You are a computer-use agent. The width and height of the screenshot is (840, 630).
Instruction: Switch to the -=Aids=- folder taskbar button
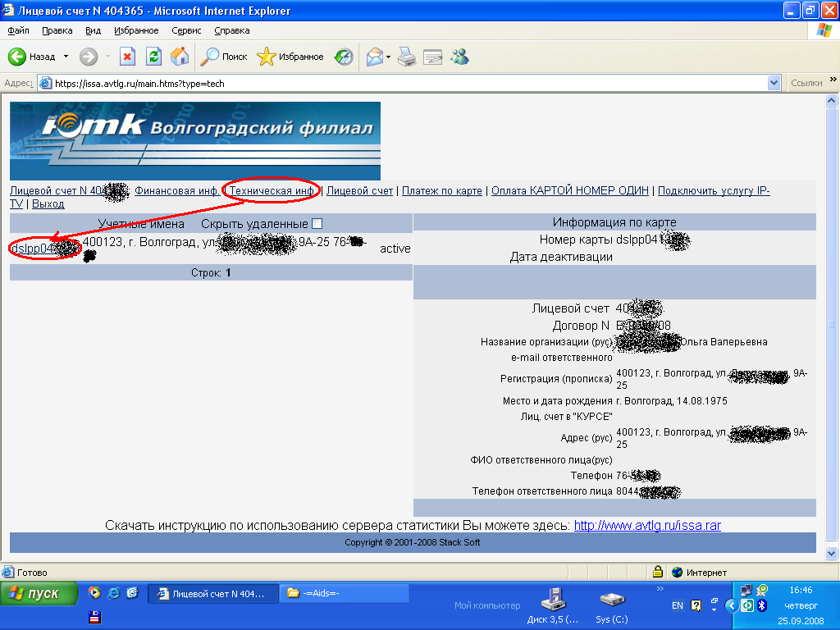point(345,594)
